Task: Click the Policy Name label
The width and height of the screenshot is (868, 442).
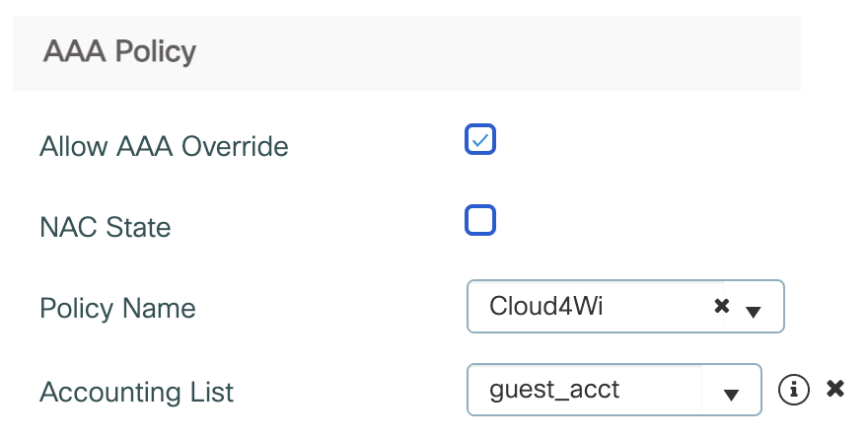Action: [x=117, y=308]
